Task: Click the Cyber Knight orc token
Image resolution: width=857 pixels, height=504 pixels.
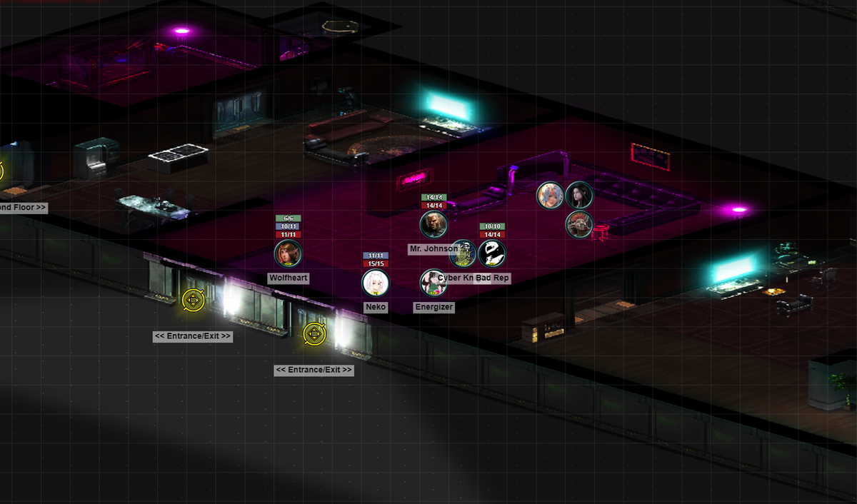Action: coord(463,253)
